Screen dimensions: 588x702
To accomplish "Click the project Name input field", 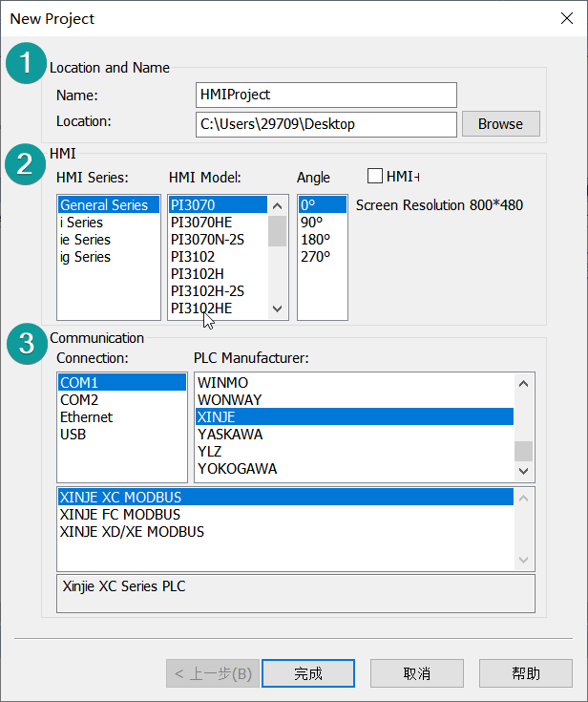I will (x=325, y=95).
